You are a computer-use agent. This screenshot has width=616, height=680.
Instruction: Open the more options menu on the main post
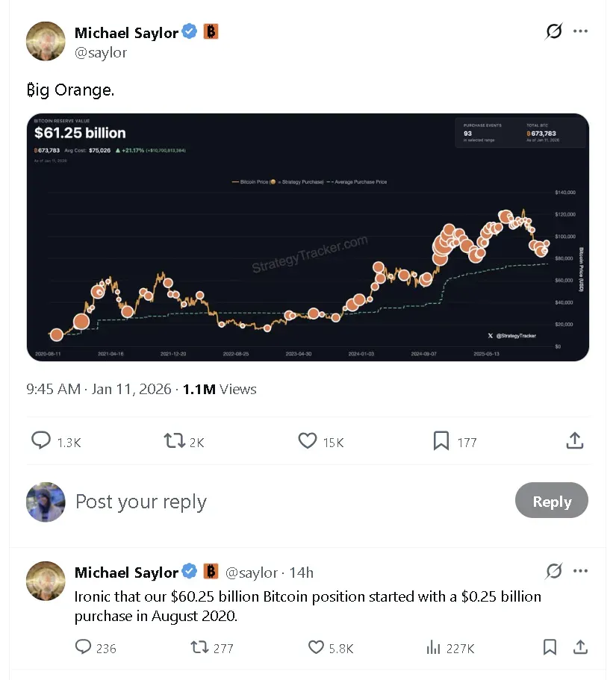(581, 31)
